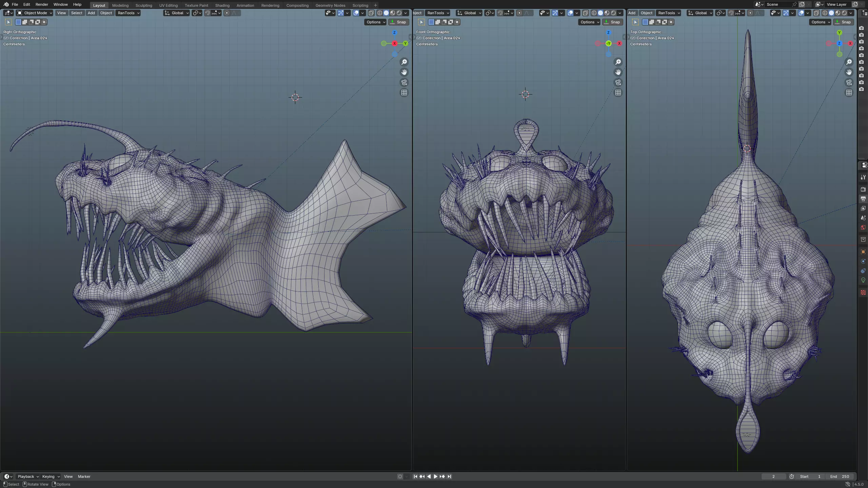Viewport: 868px width, 488px height.
Task: Toggle snapping magnet in left viewport header
Action: point(208,13)
